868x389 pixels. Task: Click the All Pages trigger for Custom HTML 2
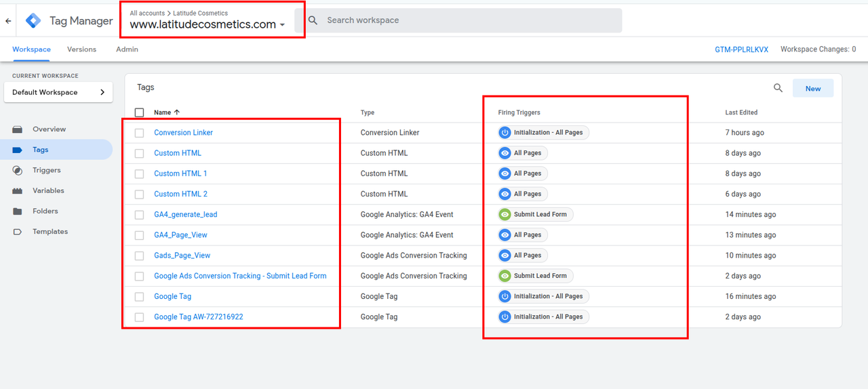pos(522,194)
